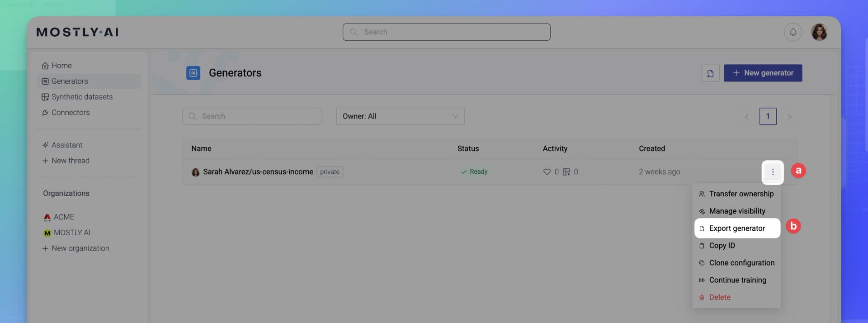The height and width of the screenshot is (323, 868).
Task: Select page 1 in pagination
Action: (x=768, y=116)
